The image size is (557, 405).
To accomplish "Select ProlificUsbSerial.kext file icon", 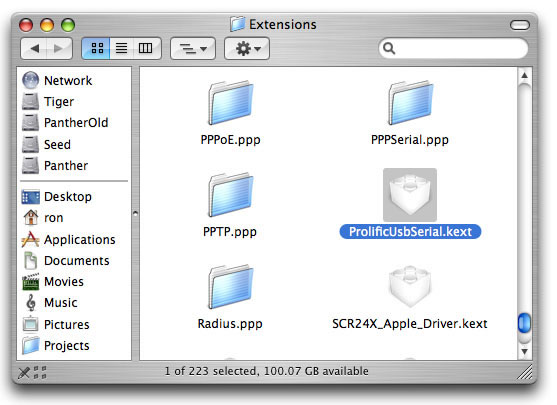I will [410, 195].
